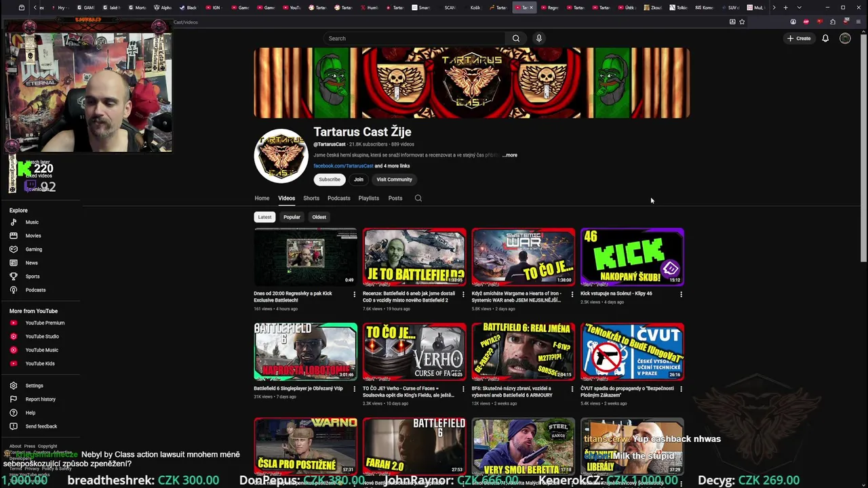
Task: Open options menu for ČVUT spadla do propagandy video
Action: [x=681, y=389]
